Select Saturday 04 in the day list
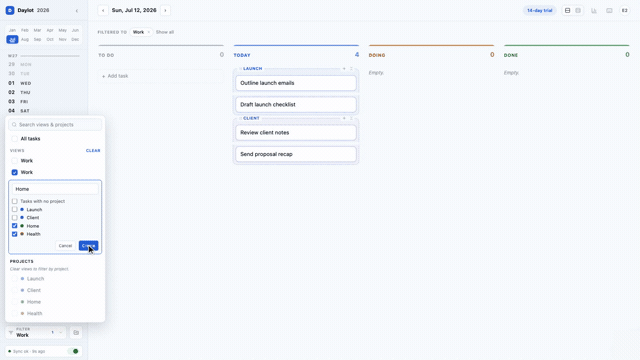This screenshot has width=640, height=360. click(x=44, y=111)
